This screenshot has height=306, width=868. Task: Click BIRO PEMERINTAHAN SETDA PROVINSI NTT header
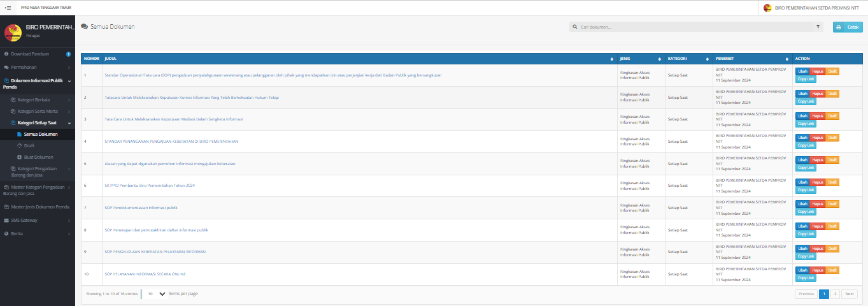[x=818, y=8]
